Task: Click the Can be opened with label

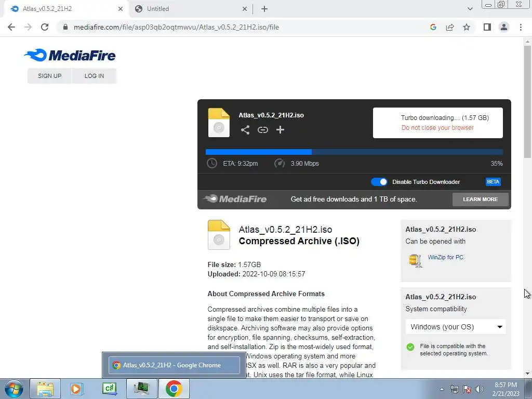Action: [x=435, y=242]
